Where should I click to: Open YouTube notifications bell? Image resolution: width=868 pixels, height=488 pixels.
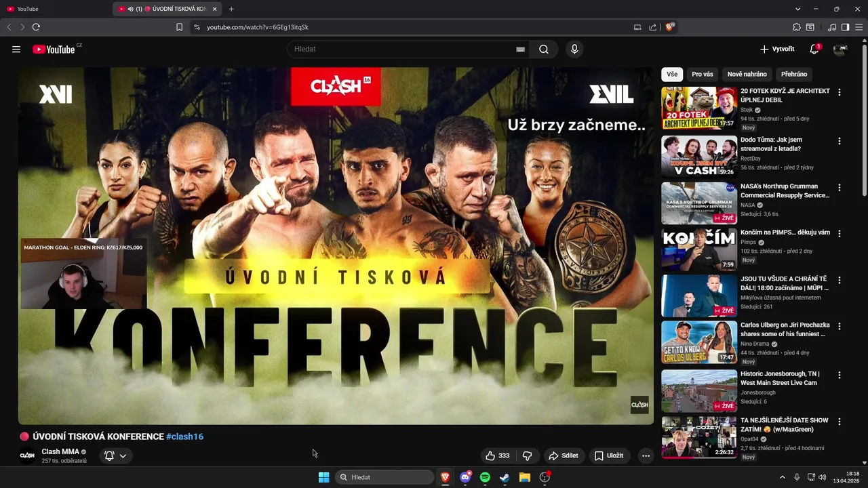(814, 49)
